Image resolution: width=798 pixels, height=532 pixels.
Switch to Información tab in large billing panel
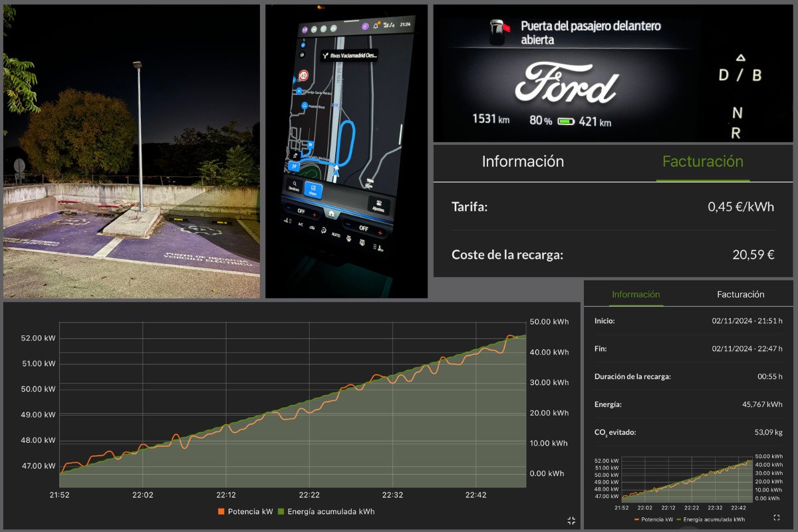click(x=523, y=162)
